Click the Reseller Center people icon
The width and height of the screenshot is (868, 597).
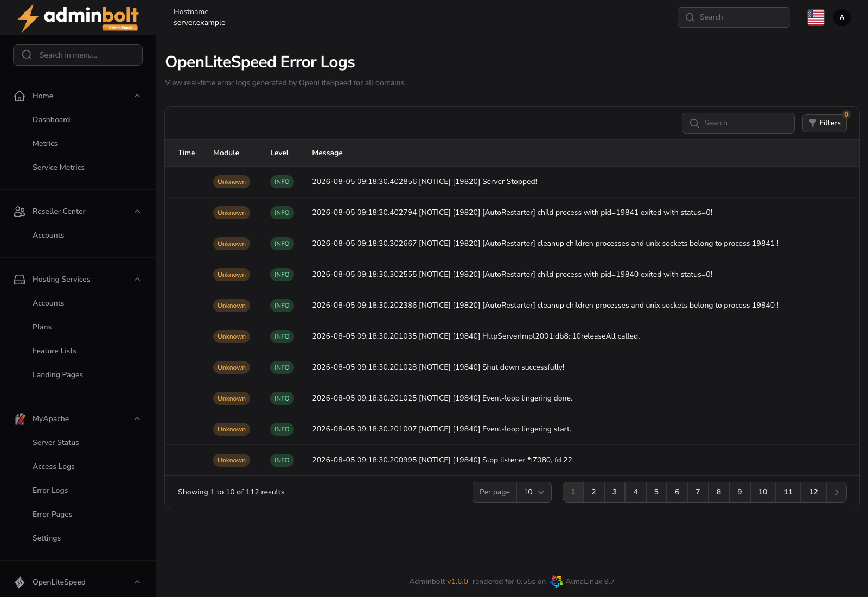20,212
